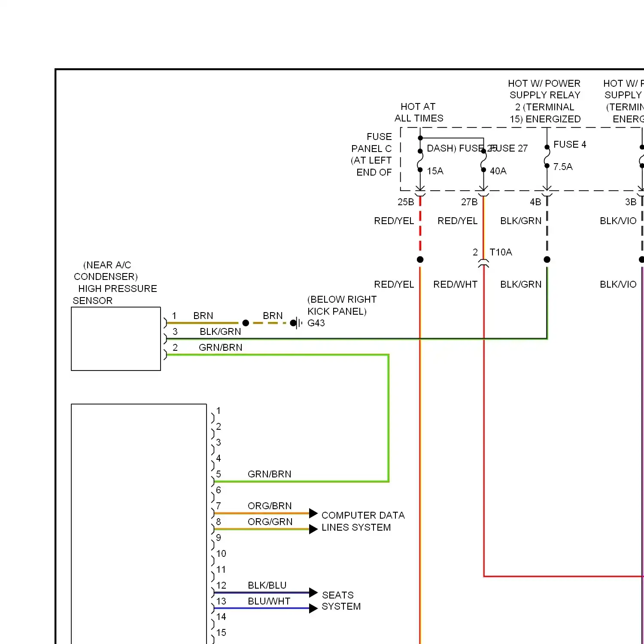Click the splice dot on the BRN wire
This screenshot has width=644, height=644.
click(246, 323)
